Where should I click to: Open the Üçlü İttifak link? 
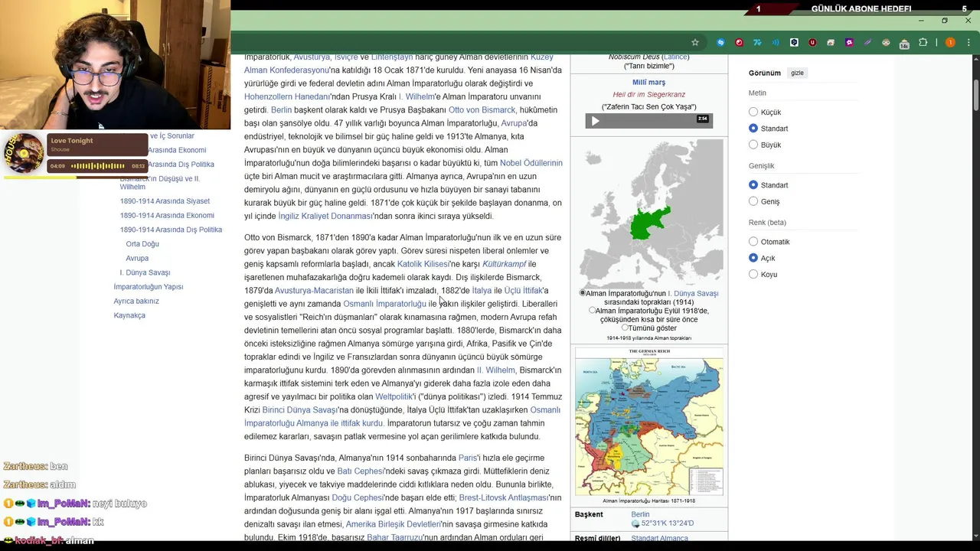[x=523, y=291]
